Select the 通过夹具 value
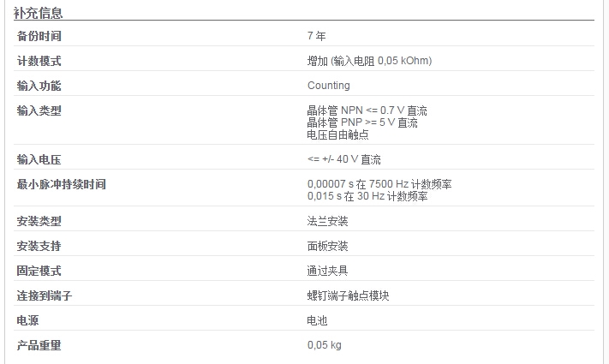The width and height of the screenshot is (609, 364). point(327,271)
